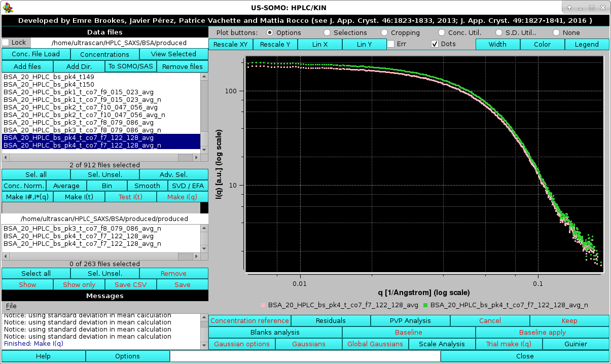The width and height of the screenshot is (611, 364).
Task: Open Gaussian options
Action: 241,344
